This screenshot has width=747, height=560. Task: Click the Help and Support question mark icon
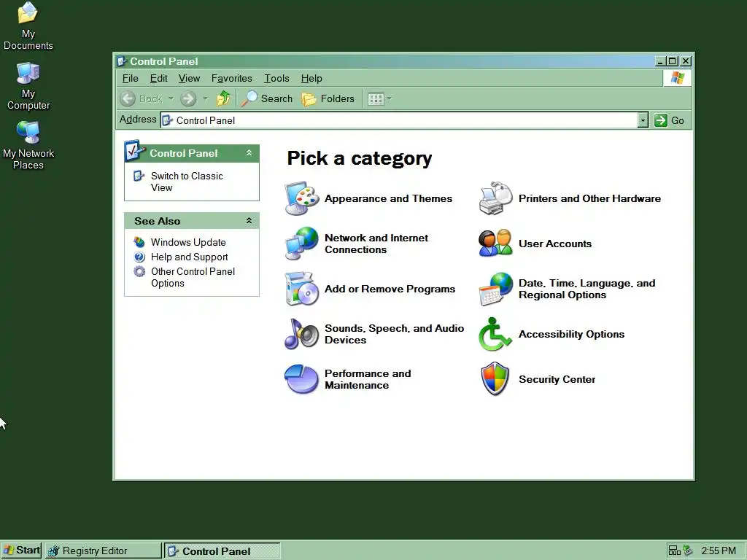pos(139,257)
